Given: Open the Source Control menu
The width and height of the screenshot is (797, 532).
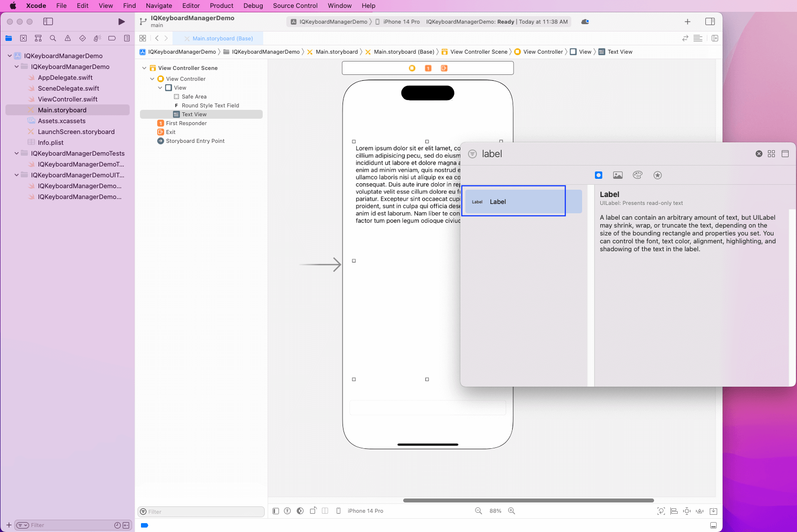Looking at the screenshot, I should point(295,6).
